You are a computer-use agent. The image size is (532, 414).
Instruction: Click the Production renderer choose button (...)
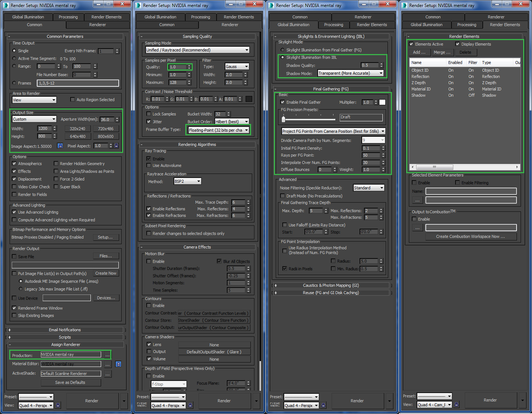click(107, 355)
